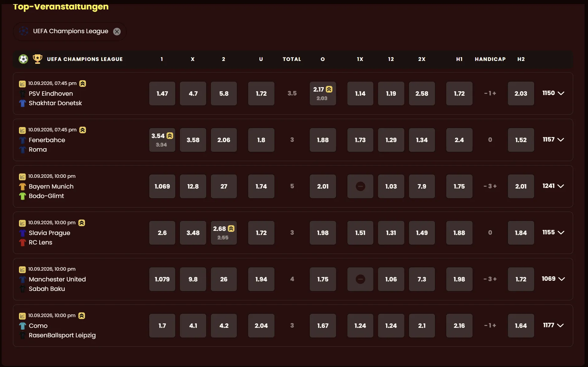Click the UEFA CHAMPIONS LEAGUE header title
The width and height of the screenshot is (588, 367).
85,59
